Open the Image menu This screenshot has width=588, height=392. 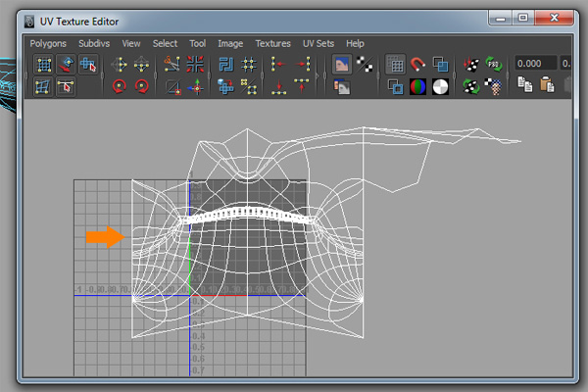click(x=230, y=43)
